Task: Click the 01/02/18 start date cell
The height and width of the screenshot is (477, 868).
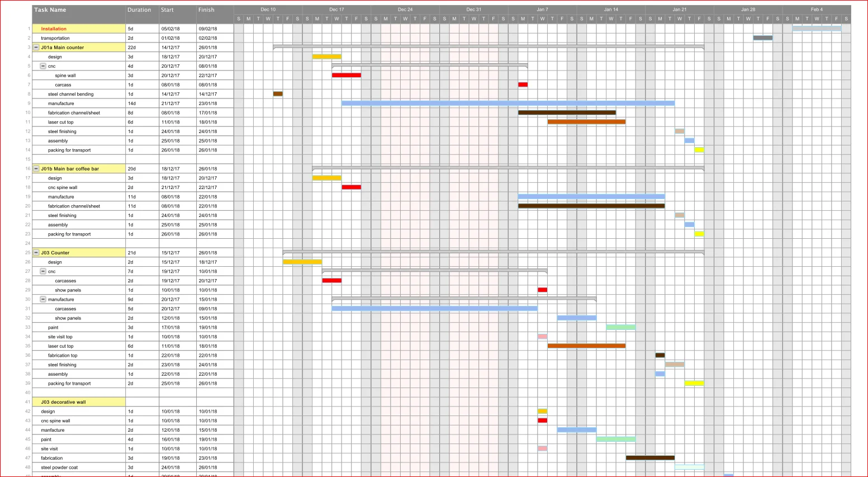Action: (x=177, y=38)
